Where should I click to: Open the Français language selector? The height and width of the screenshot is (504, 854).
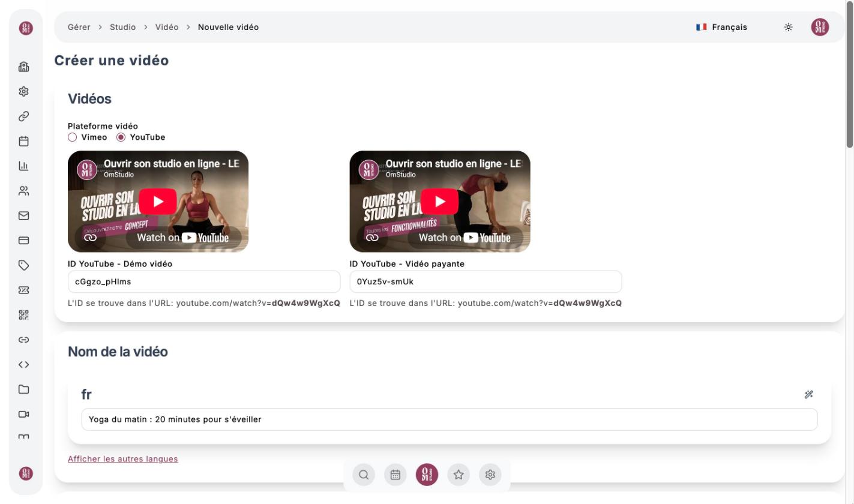[721, 27]
